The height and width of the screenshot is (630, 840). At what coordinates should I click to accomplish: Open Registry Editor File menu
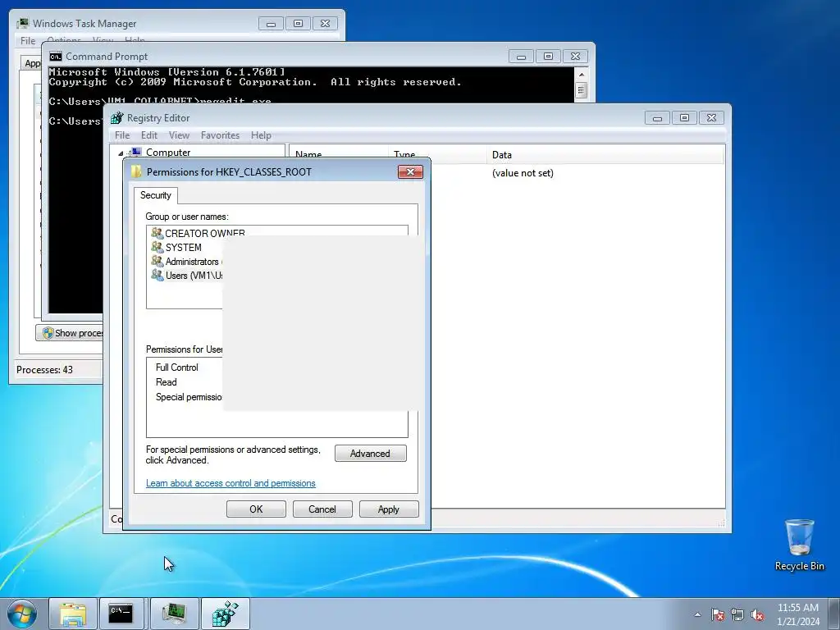point(122,135)
